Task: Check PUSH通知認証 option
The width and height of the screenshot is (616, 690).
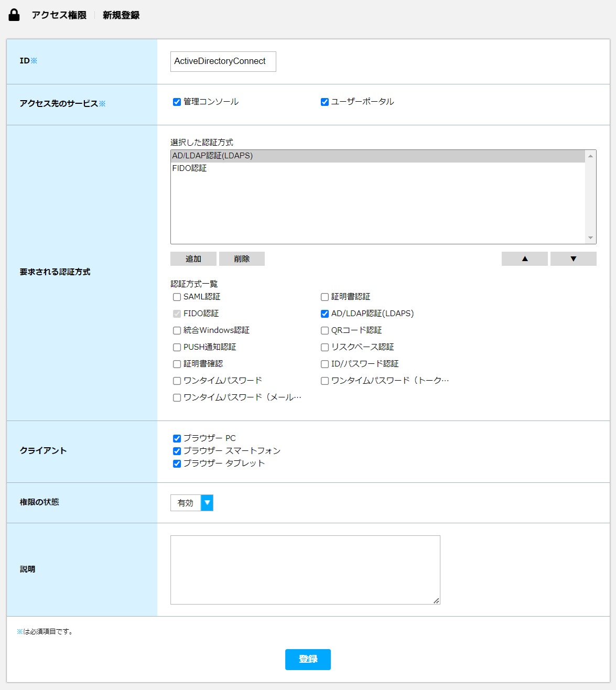Action: tap(177, 348)
